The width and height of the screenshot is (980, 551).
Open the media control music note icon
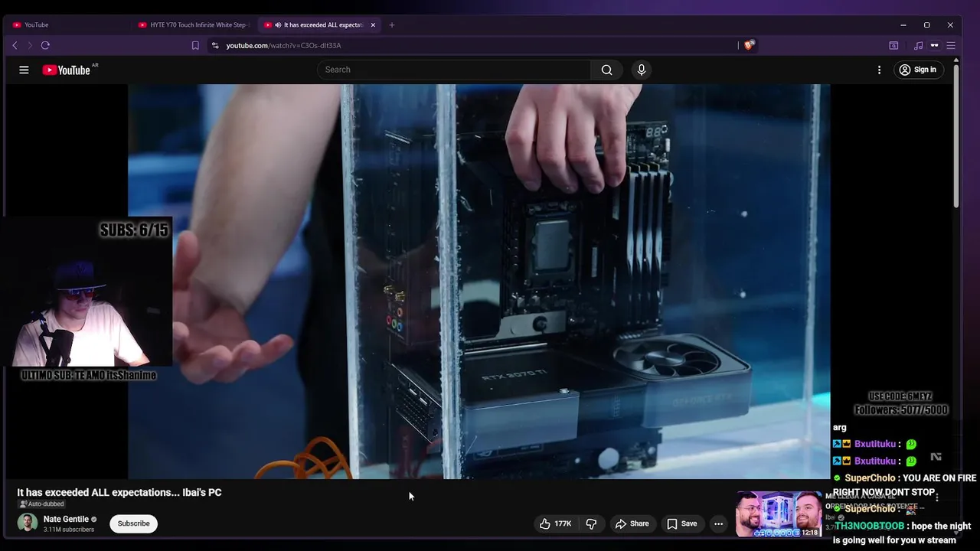tap(918, 46)
